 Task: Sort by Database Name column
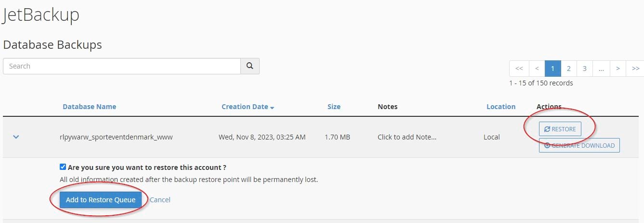(x=89, y=107)
